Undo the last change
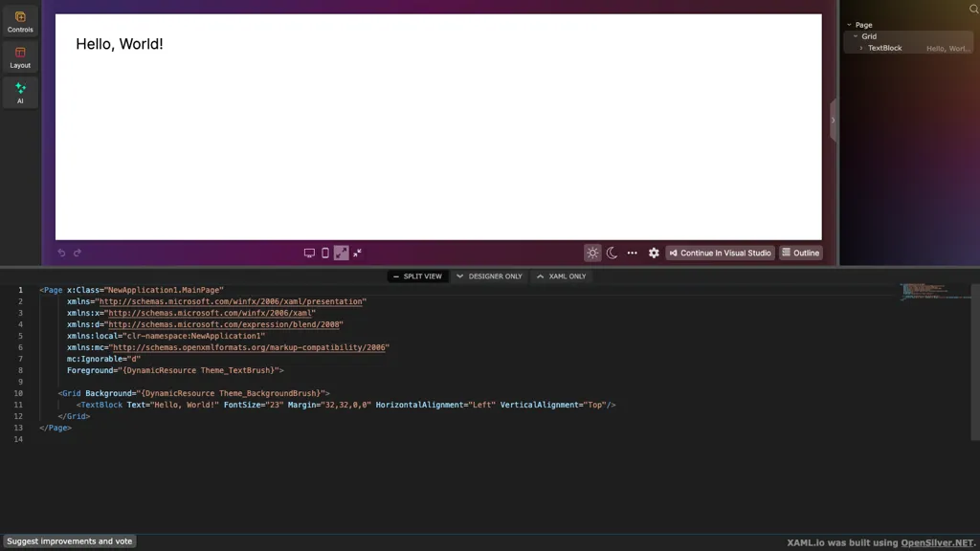Image resolution: width=980 pixels, height=551 pixels. pyautogui.click(x=61, y=253)
